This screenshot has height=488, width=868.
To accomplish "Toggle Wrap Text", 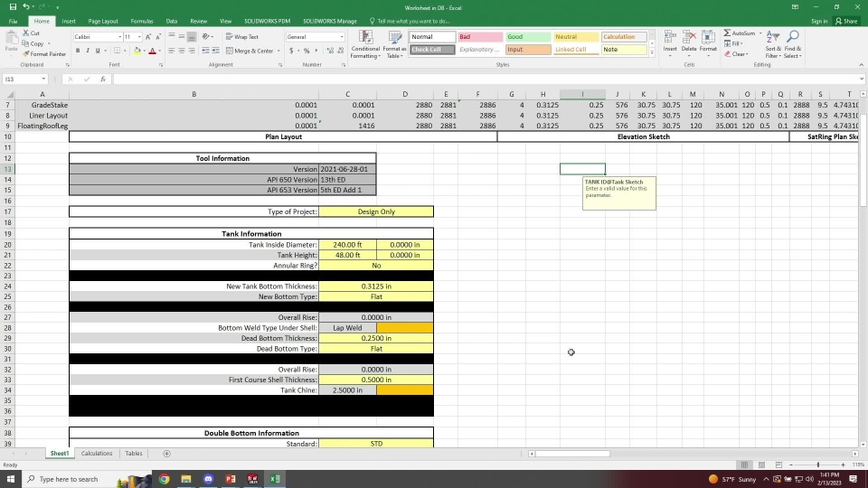I will point(242,36).
